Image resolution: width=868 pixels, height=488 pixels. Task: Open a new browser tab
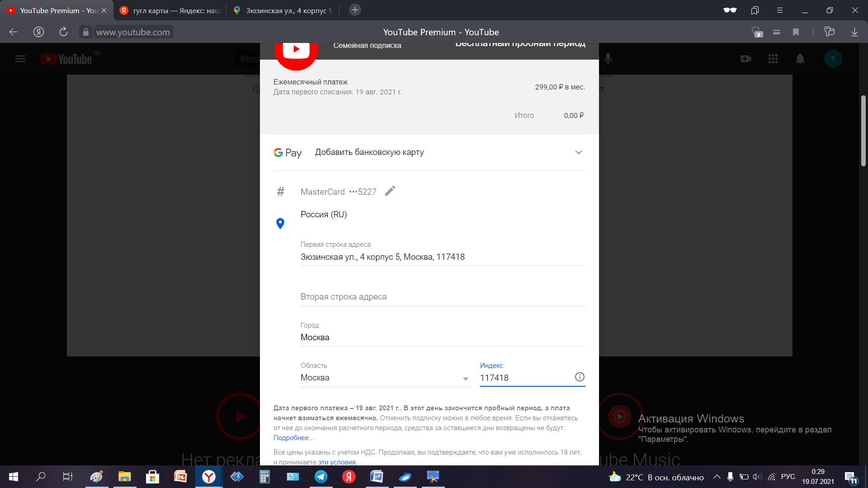coord(355,10)
